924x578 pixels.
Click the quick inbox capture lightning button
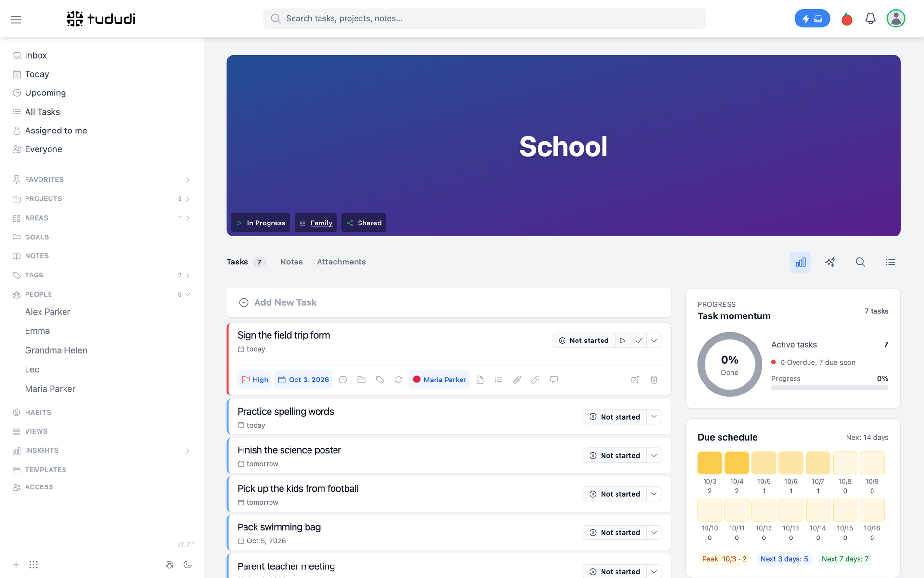812,19
